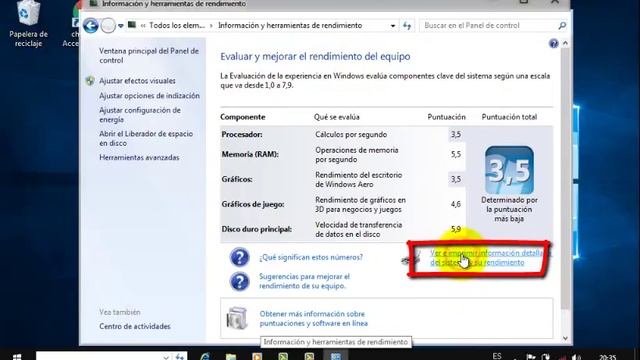Open 'Sugerencias para mejorar el rendimiento de su equipo'

click(x=304, y=281)
